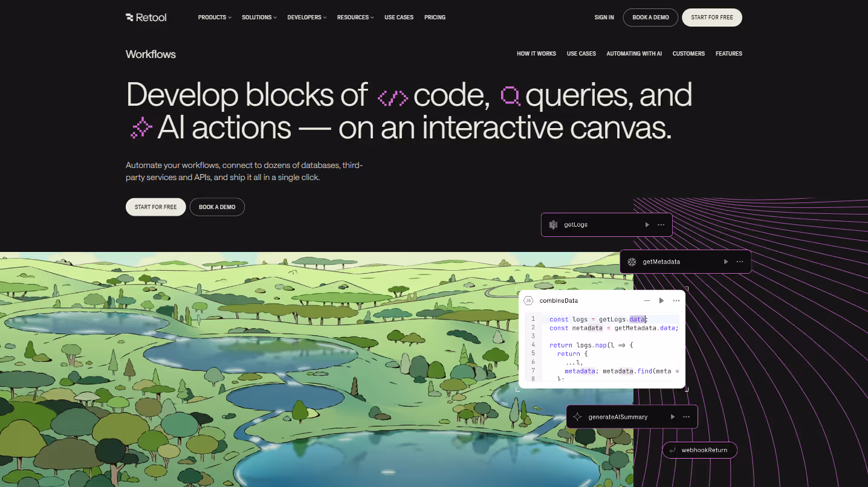Select the generateAISummary block label
868x487 pixels.
pos(618,417)
